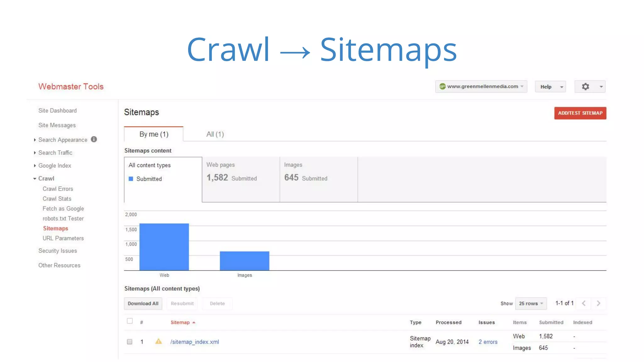Select the Web pages content panel
Screen dimensions: 644x362
[241, 179]
